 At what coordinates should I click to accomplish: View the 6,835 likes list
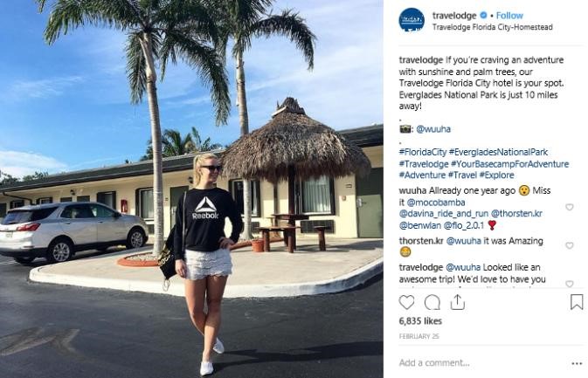(x=420, y=321)
